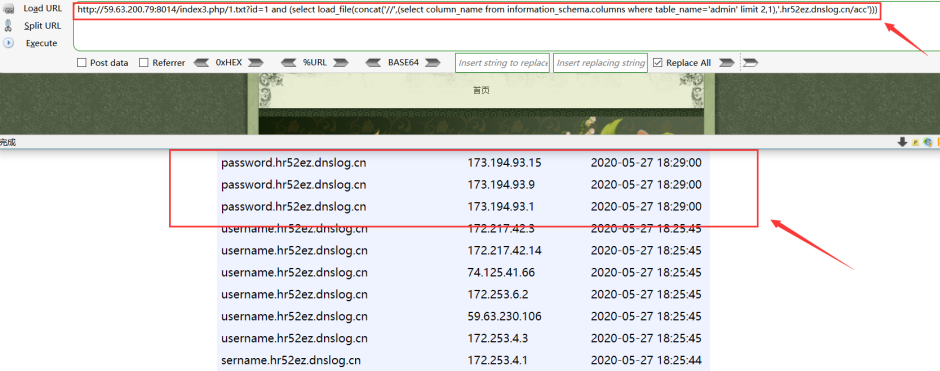Click the IP address 172.253.4.3
940x371 pixels.
[x=498, y=339]
